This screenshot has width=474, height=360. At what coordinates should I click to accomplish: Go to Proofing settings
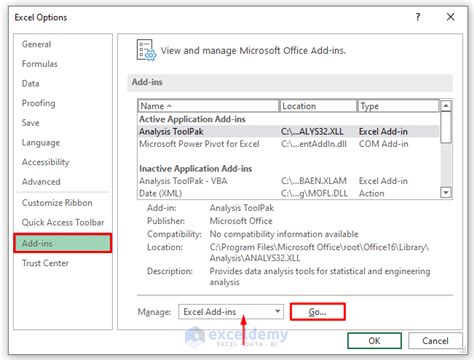pyautogui.click(x=39, y=103)
